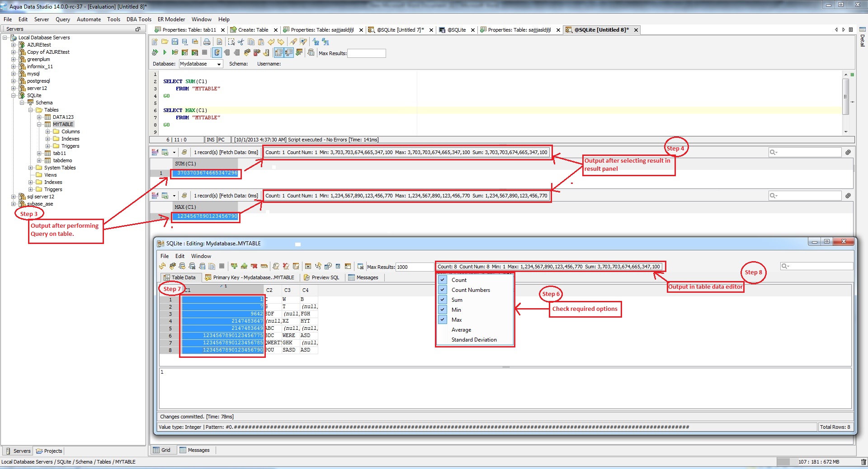Image resolution: width=868 pixels, height=469 pixels.
Task: Click the Grid tab at bottom of query window
Action: [x=162, y=450]
